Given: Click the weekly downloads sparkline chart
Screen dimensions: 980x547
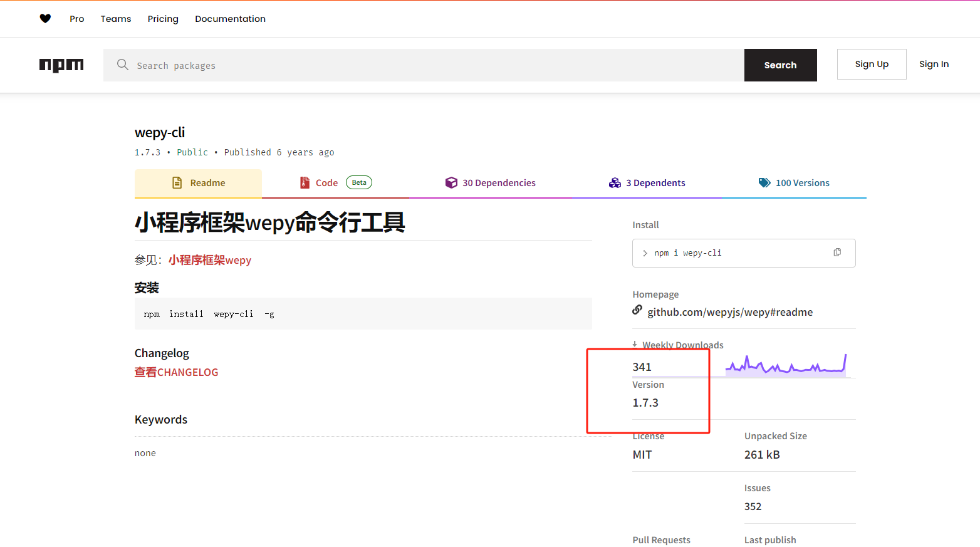Looking at the screenshot, I should coord(786,365).
